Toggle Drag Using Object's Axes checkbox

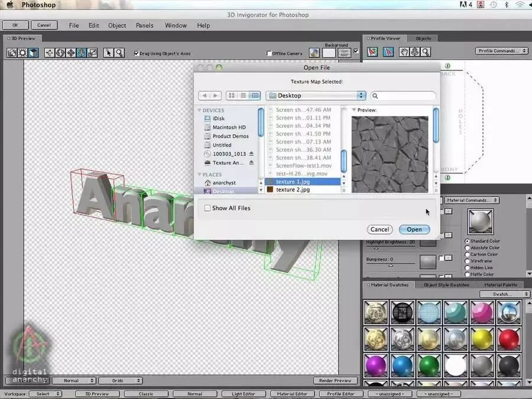pyautogui.click(x=137, y=53)
